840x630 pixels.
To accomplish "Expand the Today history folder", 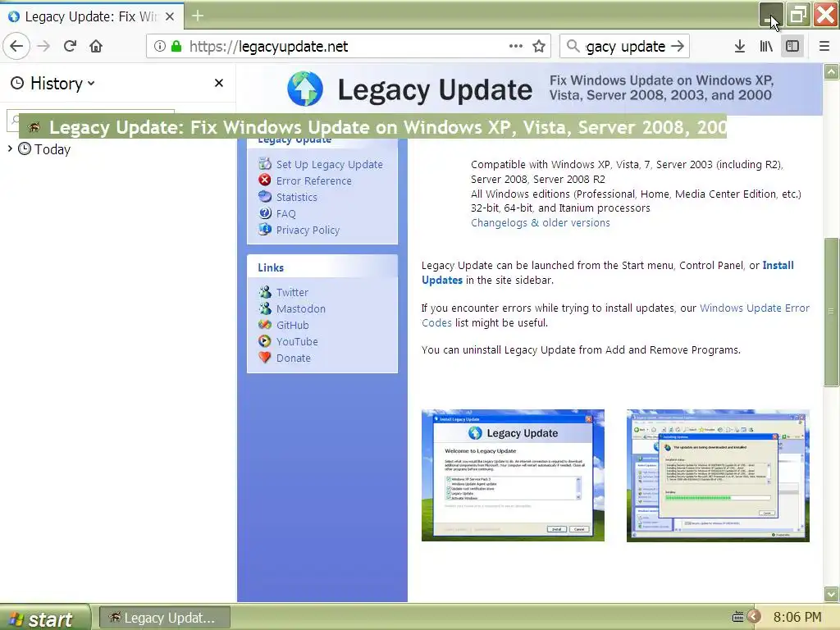I will point(10,148).
